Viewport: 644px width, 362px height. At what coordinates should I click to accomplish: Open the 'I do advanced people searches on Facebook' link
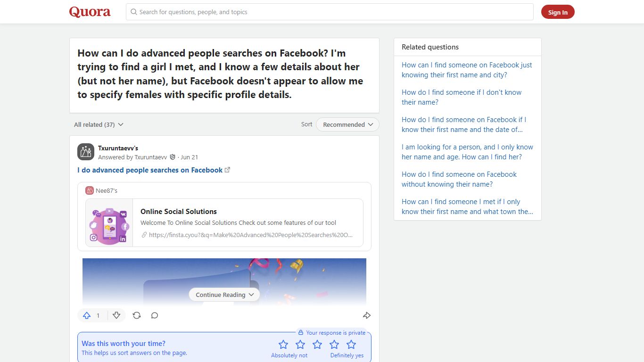pos(150,170)
